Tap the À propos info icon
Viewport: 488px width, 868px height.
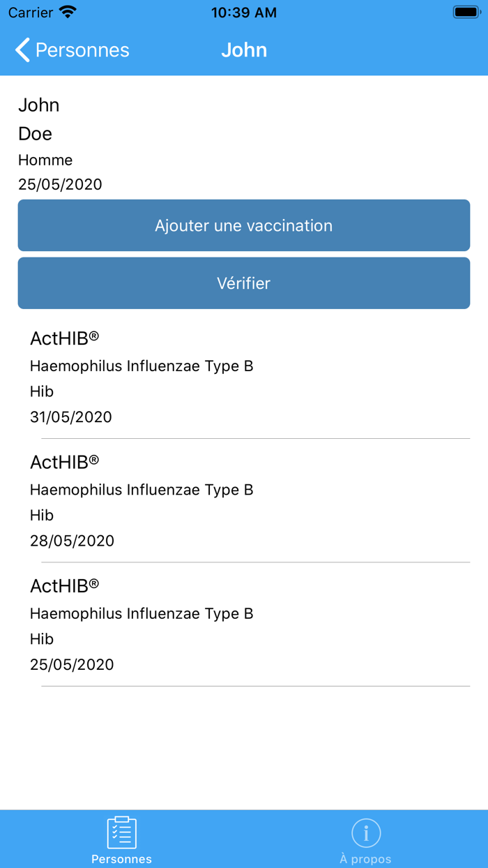[x=366, y=832]
